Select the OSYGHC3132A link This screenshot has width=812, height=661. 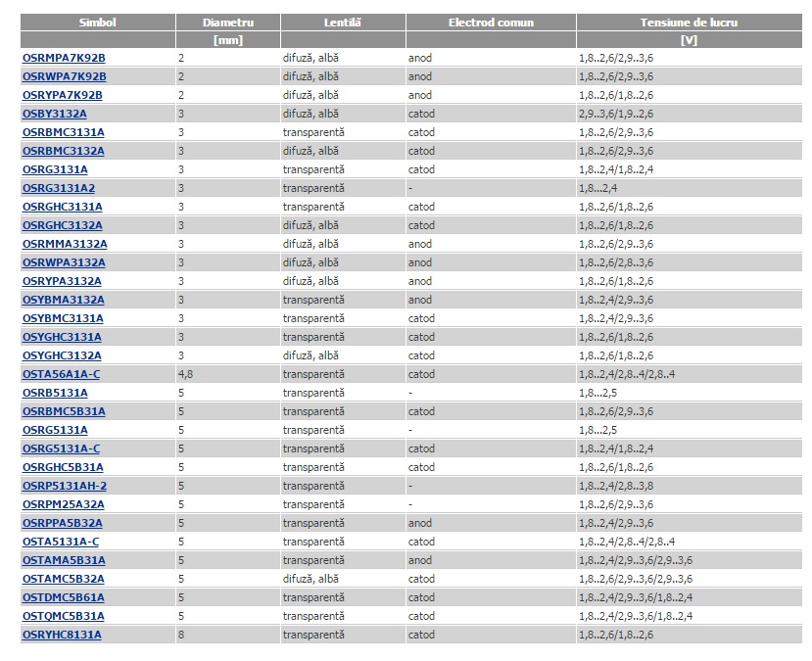point(62,356)
